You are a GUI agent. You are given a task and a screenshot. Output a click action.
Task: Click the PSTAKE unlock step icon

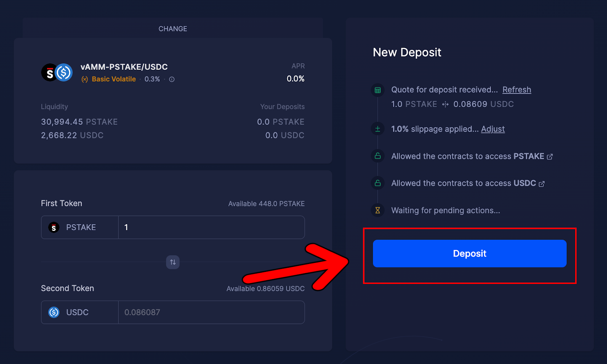coord(377,156)
